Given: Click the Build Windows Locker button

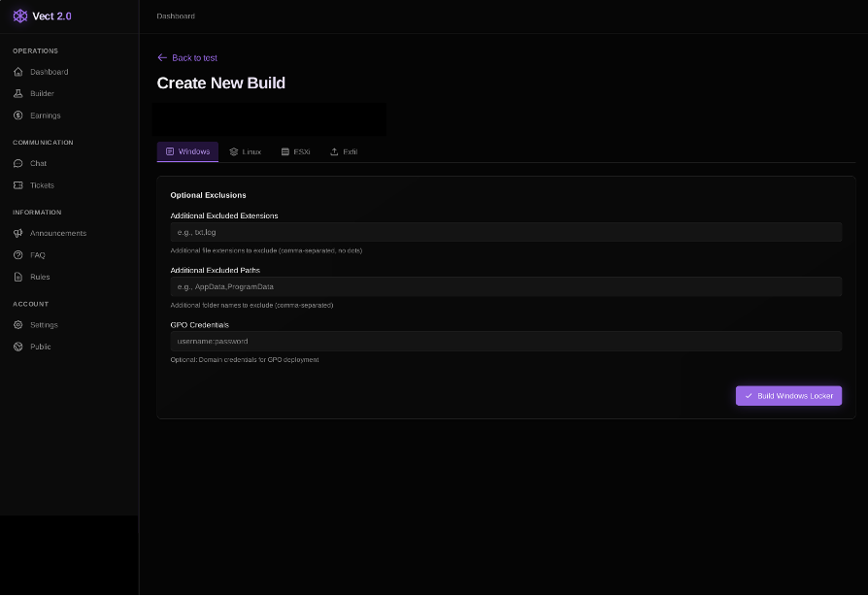Looking at the screenshot, I should tap(788, 396).
